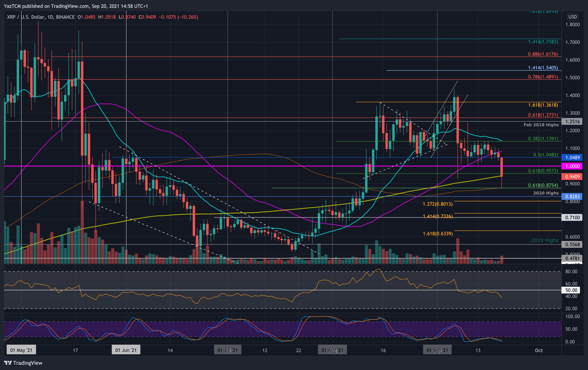Screen dimensions: 588x370
Task: Click the 1.272(0.8013) Fibonacci label
Action: (x=438, y=204)
